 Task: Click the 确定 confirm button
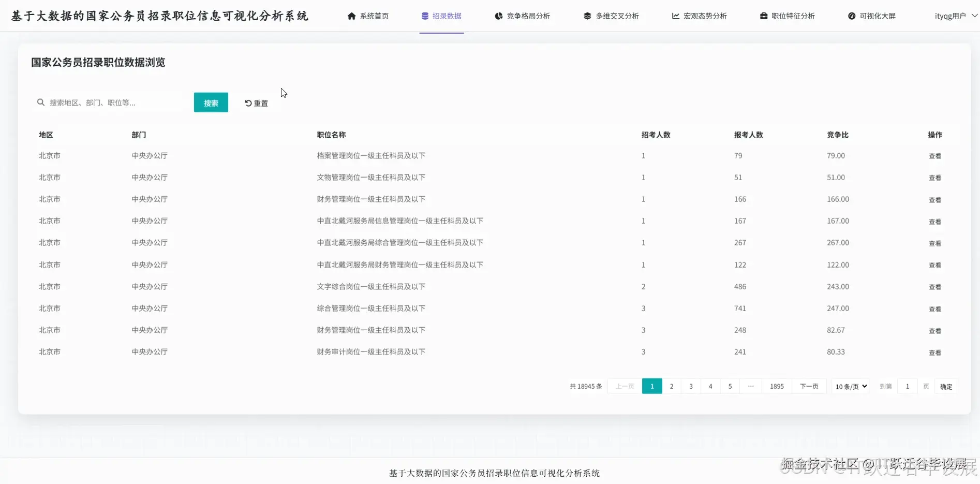(946, 386)
